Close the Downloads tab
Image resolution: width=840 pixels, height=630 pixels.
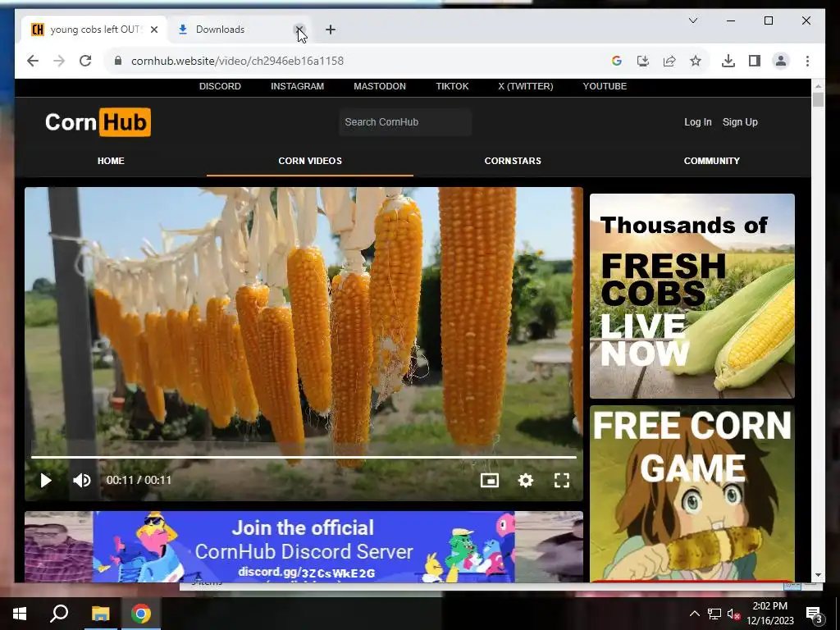(299, 30)
